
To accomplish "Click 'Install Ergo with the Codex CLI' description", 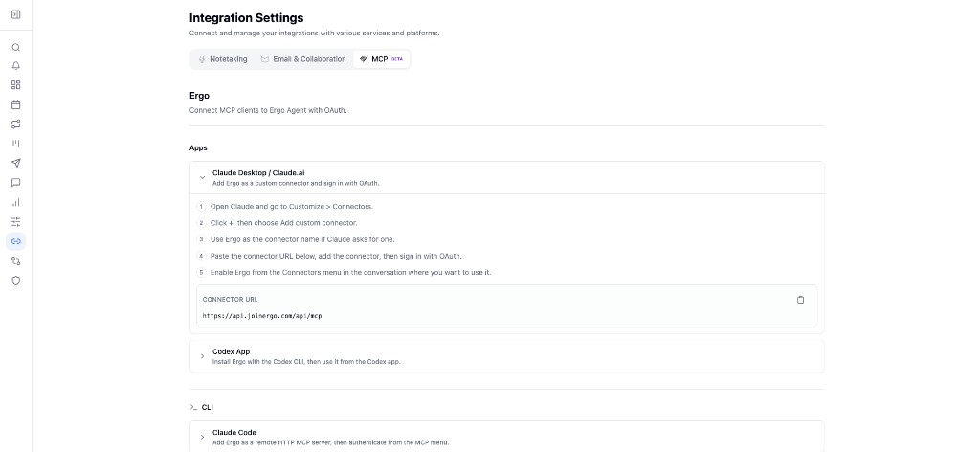I will click(306, 361).
